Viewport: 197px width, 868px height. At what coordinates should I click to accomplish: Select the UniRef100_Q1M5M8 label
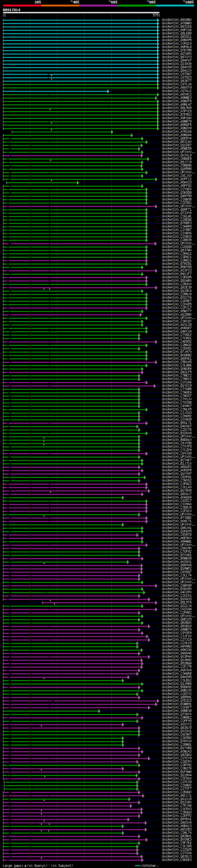[x=177, y=169]
